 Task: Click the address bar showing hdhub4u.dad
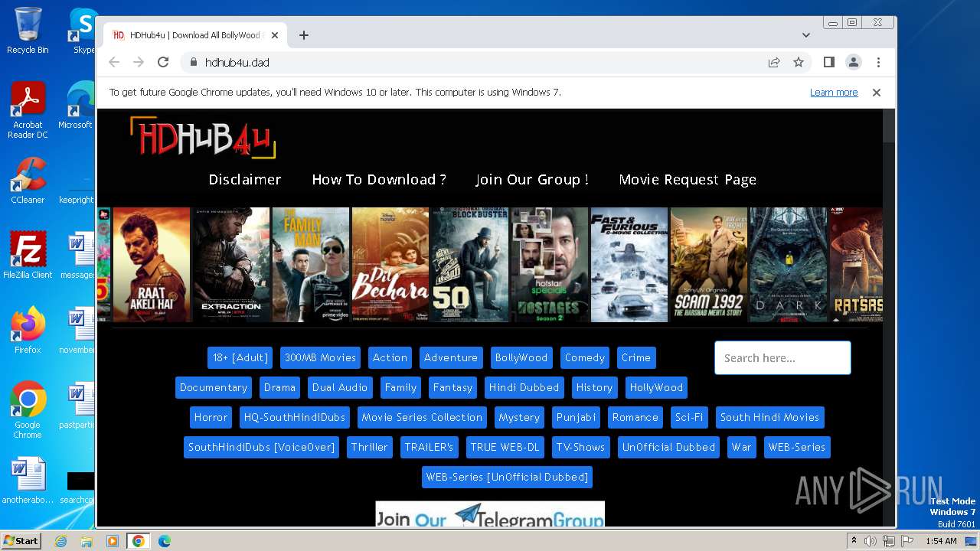[475, 62]
